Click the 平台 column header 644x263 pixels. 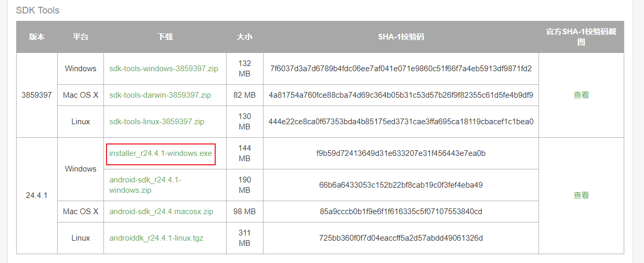coord(81,37)
